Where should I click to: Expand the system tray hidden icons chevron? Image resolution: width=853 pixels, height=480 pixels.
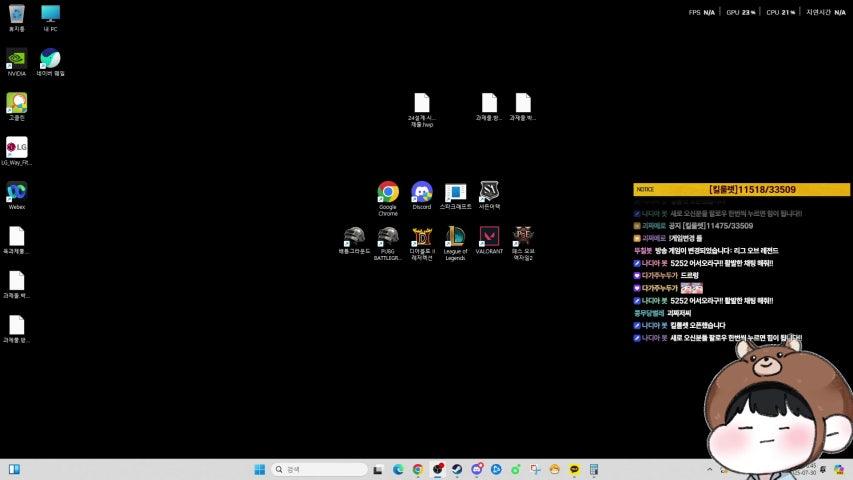(x=709, y=469)
